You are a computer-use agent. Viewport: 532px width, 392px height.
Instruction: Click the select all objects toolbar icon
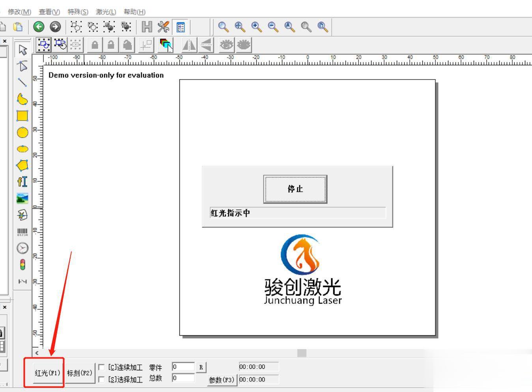point(43,45)
